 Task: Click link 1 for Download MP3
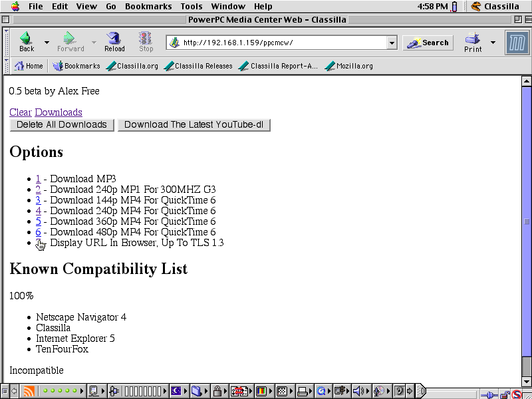[x=39, y=178]
